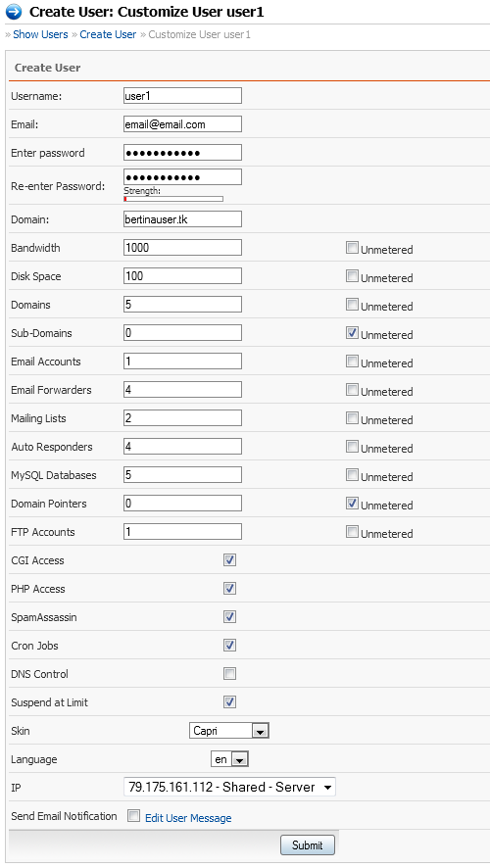Image resolution: width=490 pixels, height=868 pixels.
Task: Click the password Strength meter bar
Action: (x=173, y=199)
